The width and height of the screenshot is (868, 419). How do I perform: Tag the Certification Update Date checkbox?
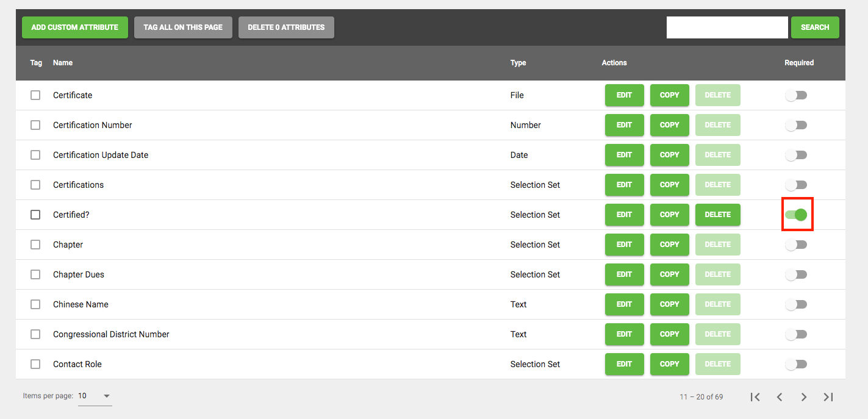pyautogui.click(x=35, y=155)
